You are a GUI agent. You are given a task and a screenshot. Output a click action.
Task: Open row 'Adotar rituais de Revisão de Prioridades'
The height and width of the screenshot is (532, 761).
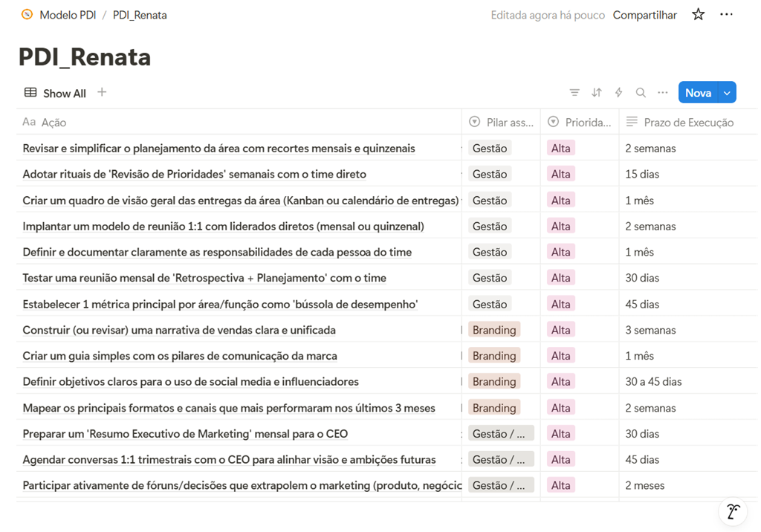point(194,174)
